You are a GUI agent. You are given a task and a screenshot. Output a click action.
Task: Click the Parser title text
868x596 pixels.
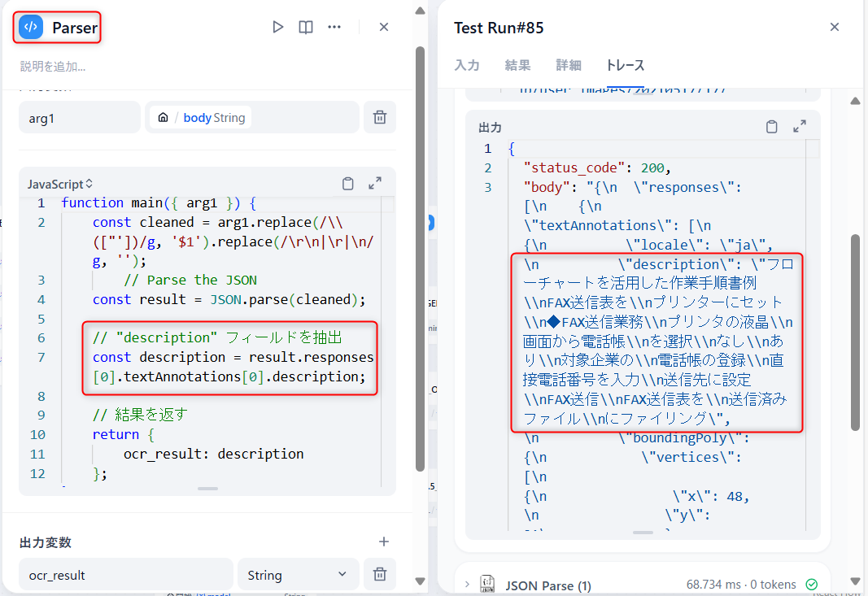tap(75, 28)
